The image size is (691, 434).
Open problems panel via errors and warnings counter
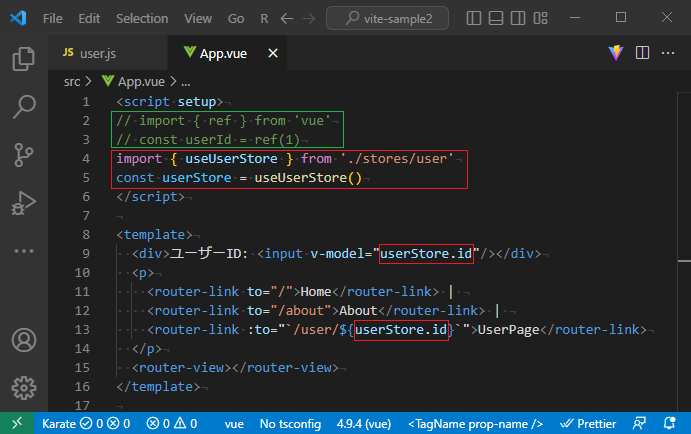[172, 423]
